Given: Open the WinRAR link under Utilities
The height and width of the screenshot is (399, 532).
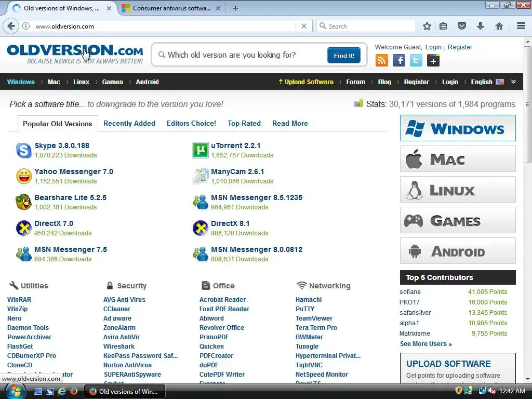Looking at the screenshot, I should point(19,300).
